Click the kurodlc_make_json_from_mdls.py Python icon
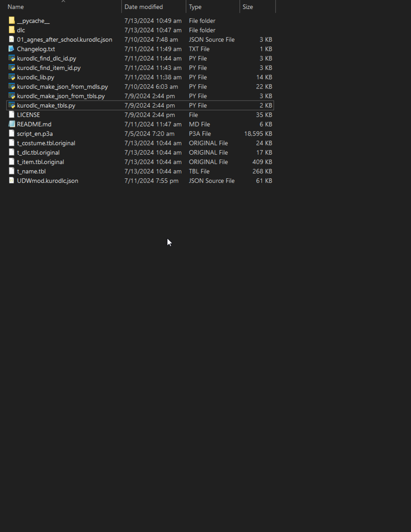 click(x=11, y=87)
